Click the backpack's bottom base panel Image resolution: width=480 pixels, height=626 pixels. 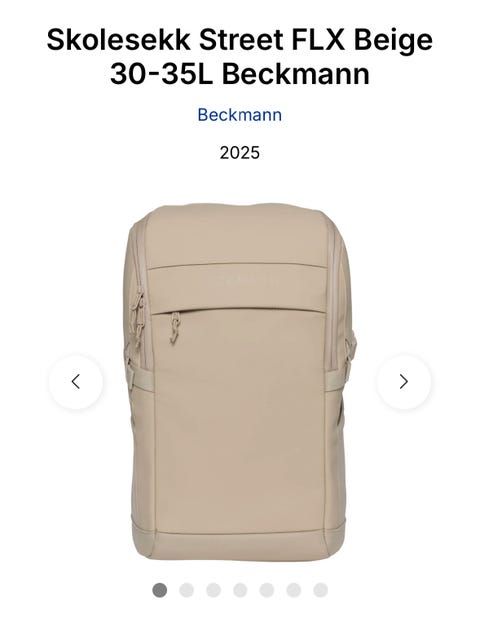click(x=238, y=545)
